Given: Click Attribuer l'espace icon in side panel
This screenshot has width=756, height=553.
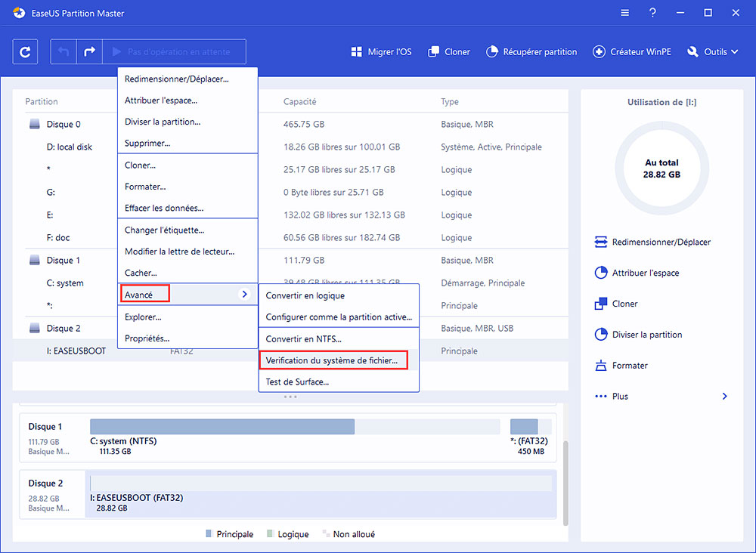Looking at the screenshot, I should tap(601, 273).
